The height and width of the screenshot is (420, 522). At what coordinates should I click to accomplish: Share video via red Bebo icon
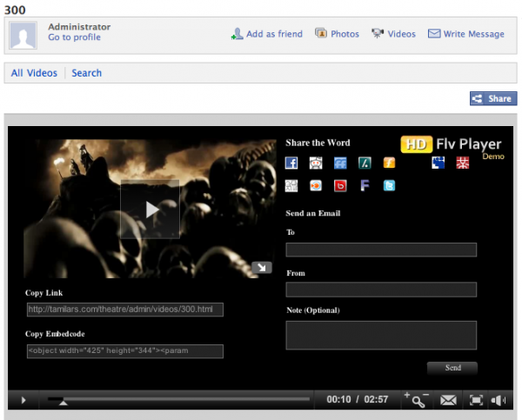[x=340, y=186]
